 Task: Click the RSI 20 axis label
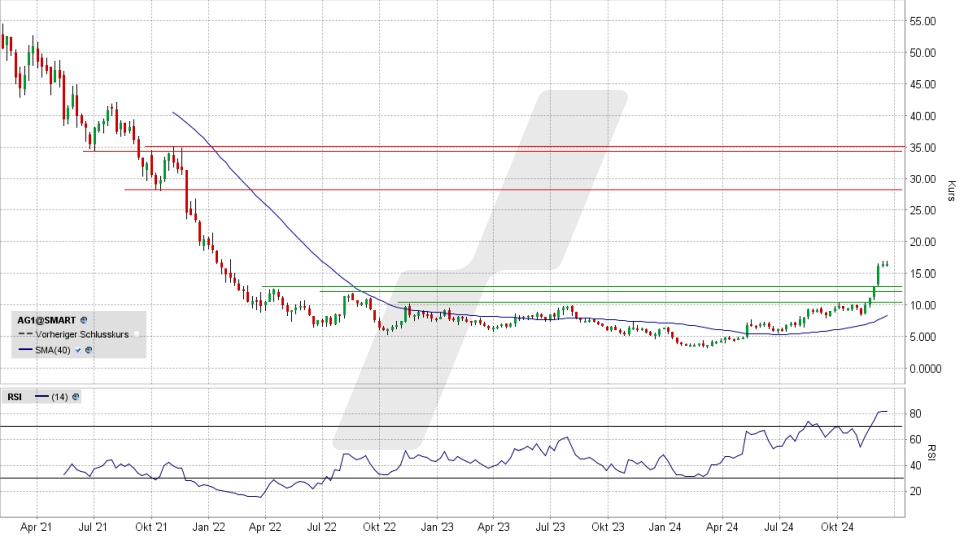915,491
